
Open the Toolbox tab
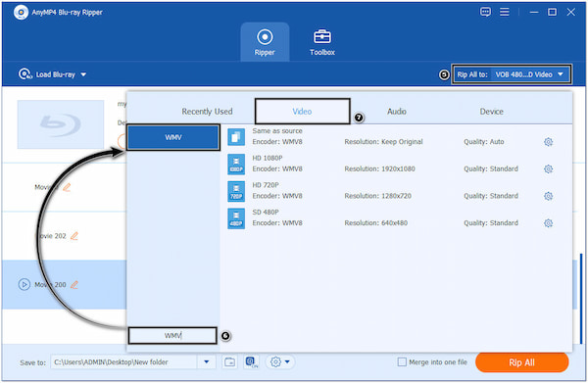pyautogui.click(x=322, y=42)
